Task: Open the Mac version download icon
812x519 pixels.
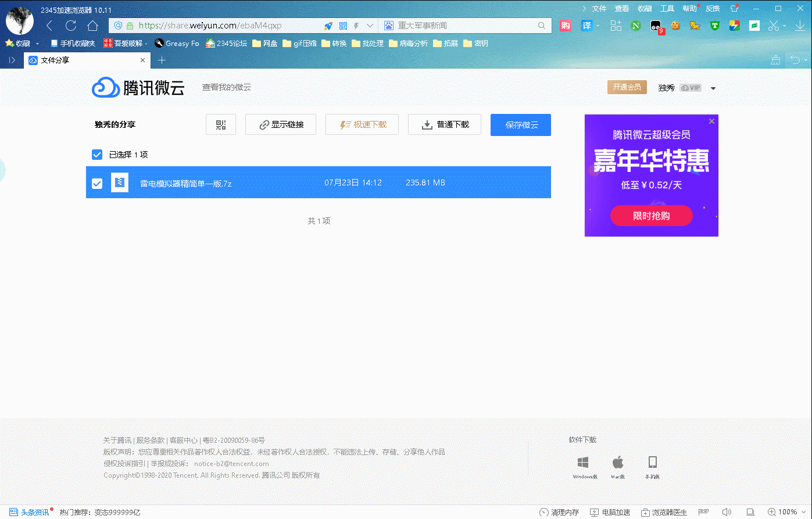Action: tap(618, 463)
